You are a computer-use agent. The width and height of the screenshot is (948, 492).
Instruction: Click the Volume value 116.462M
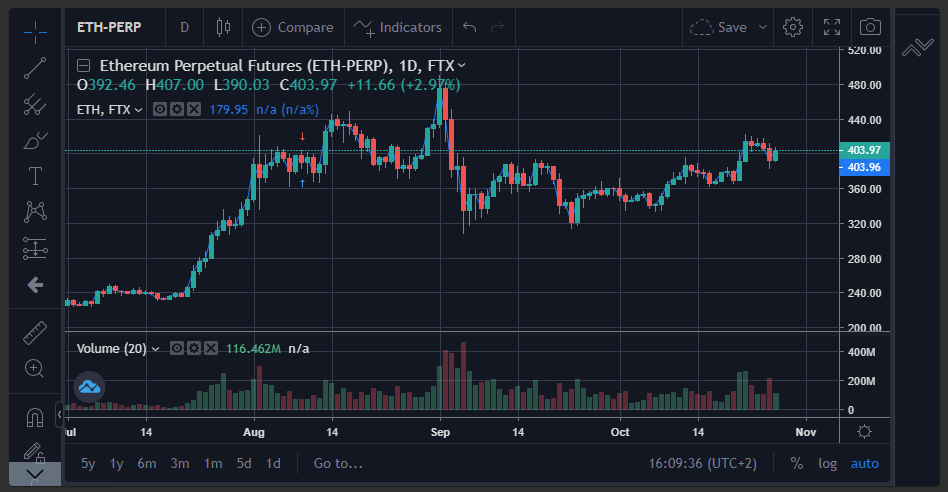click(x=253, y=349)
